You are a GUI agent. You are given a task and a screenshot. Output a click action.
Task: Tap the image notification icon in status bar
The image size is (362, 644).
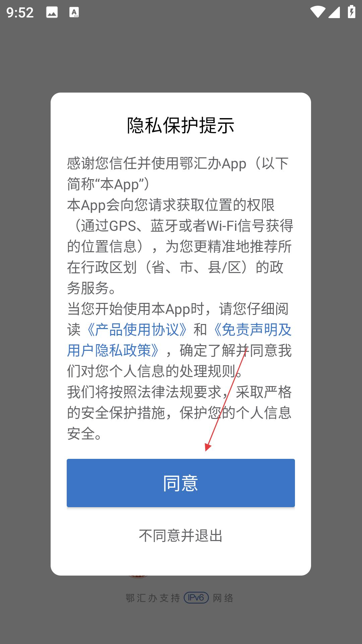[x=52, y=13]
